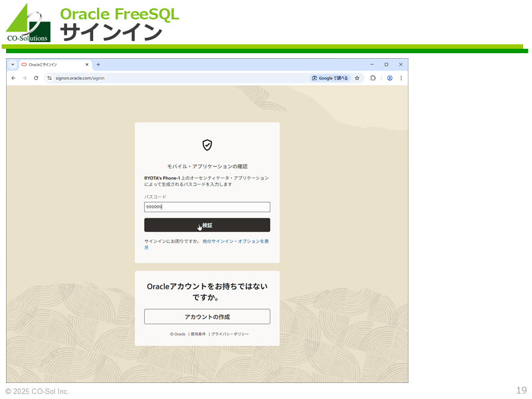Screen dimensions: 532x399
Task: Click the 'Googleで調べる' lens button
Action: (x=330, y=78)
